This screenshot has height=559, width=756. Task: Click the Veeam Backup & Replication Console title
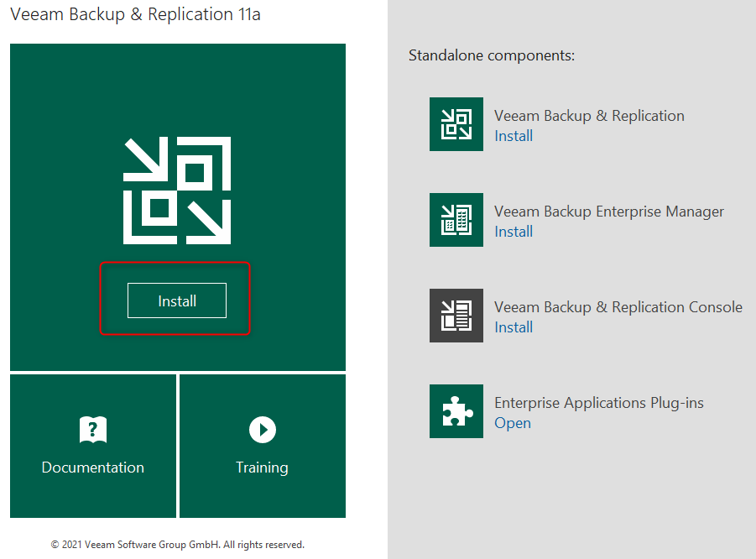click(x=618, y=307)
